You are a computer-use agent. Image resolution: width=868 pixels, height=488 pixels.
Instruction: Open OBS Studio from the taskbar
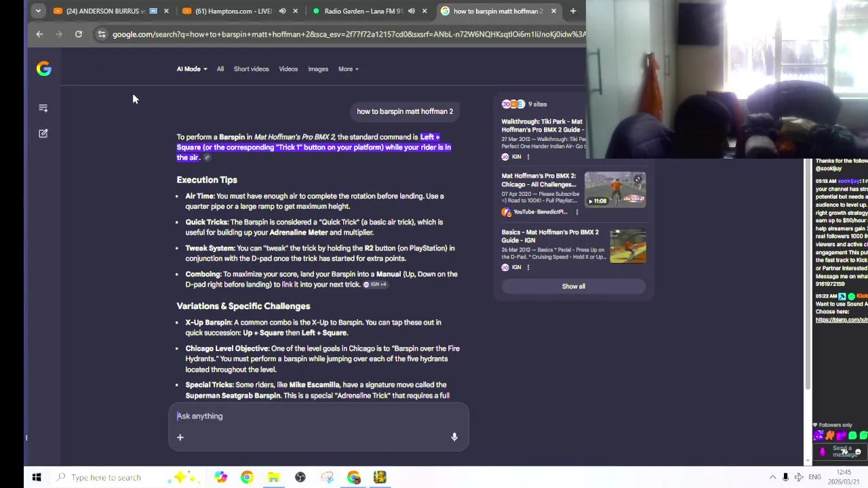[x=300, y=477]
